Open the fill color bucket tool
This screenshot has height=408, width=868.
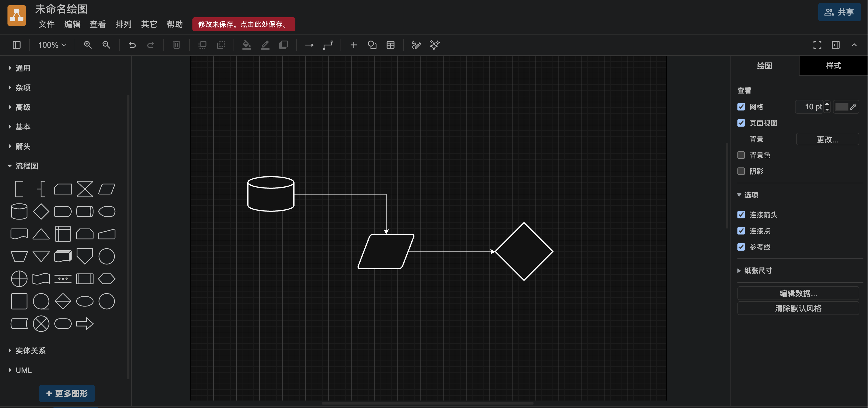247,45
